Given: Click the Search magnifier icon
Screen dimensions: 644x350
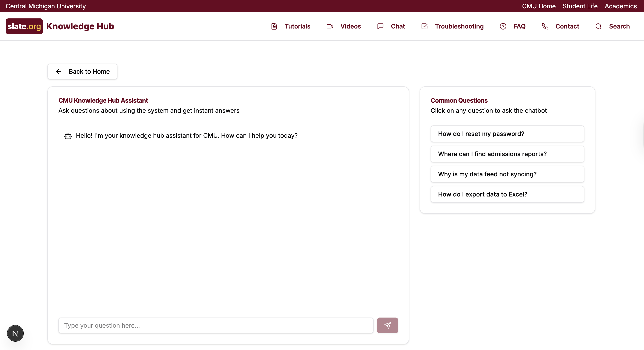Looking at the screenshot, I should click(x=599, y=26).
